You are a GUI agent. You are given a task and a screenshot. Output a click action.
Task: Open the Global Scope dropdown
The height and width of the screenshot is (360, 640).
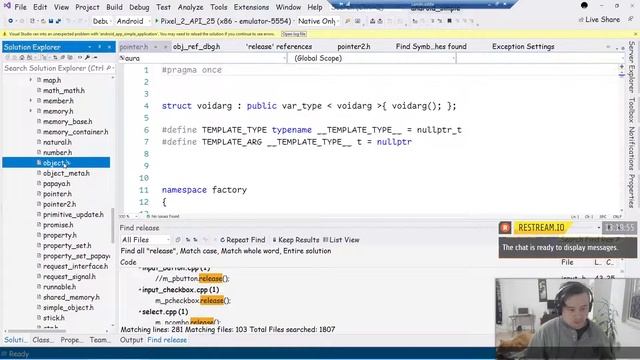click(372, 58)
